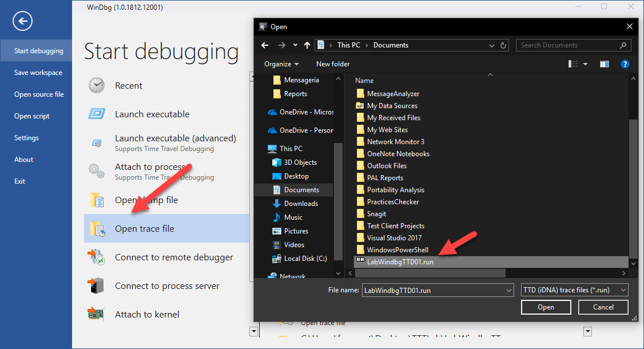Click the Launch executable icon
644x349 pixels.
point(97,114)
